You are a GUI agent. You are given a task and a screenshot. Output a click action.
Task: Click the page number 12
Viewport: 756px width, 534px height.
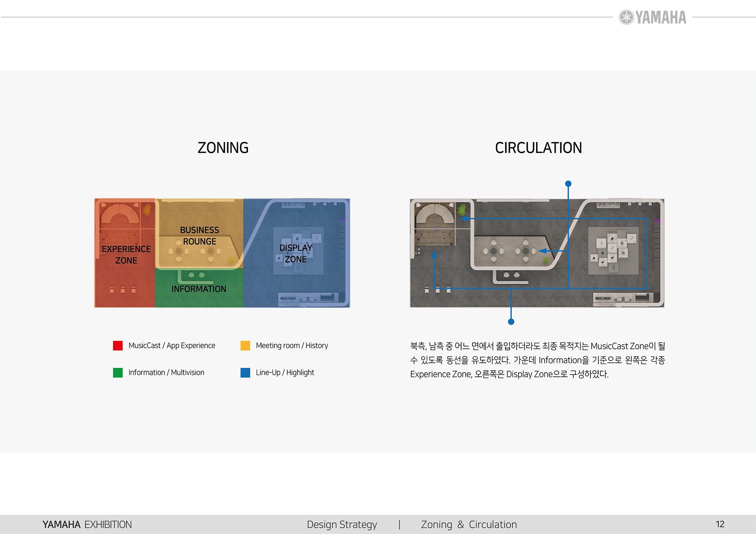(720, 524)
